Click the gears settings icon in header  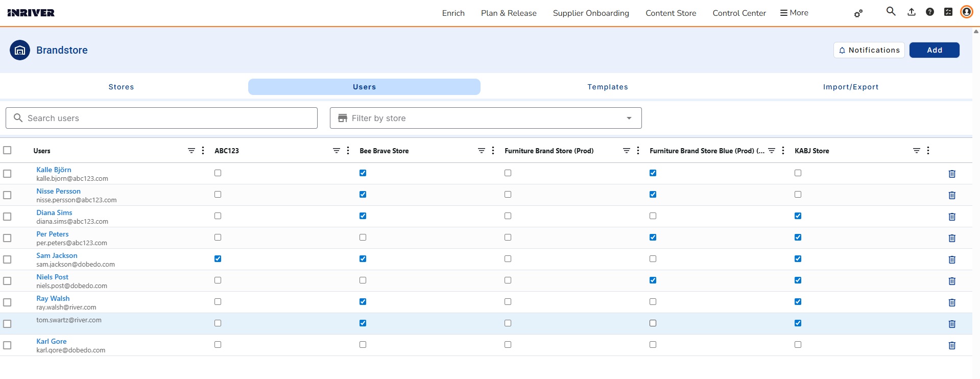click(x=858, y=13)
